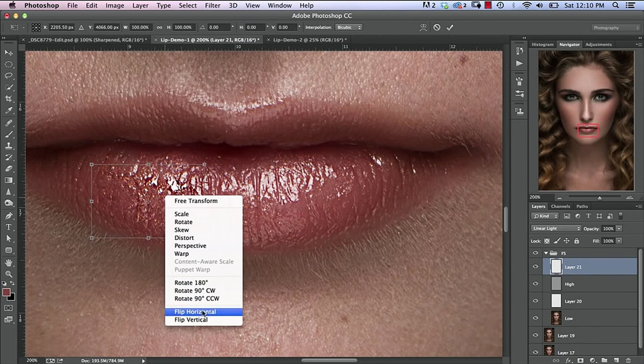Image resolution: width=644 pixels, height=364 pixels.
Task: Select the Horizontal Type tool
Action: 9,227
